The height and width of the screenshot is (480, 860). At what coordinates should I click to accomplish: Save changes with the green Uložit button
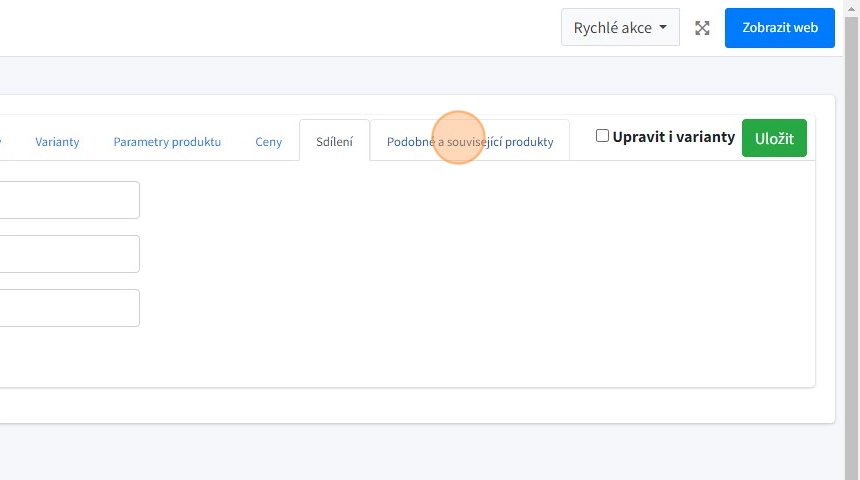pyautogui.click(x=774, y=138)
